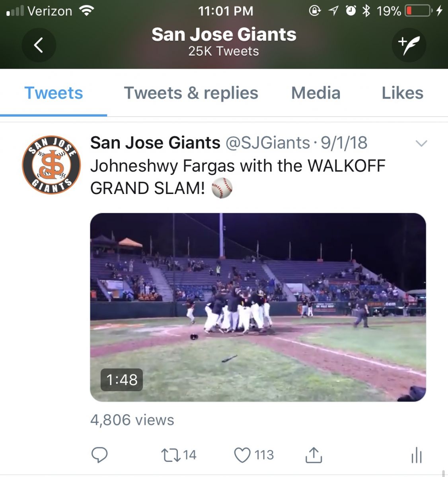Open the San Jose Giants profile avatar
This screenshot has height=477, width=448.
coord(51,165)
